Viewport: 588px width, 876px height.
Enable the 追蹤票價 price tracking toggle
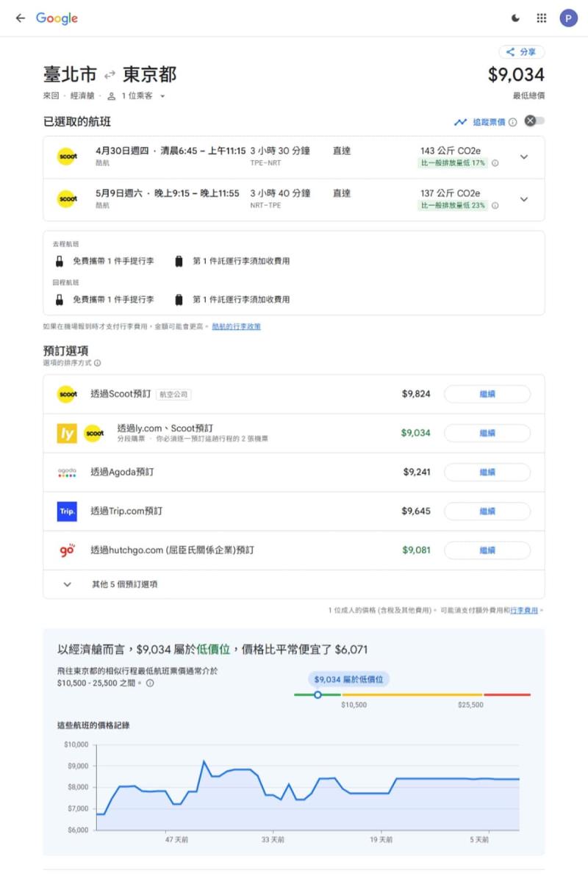click(x=534, y=120)
